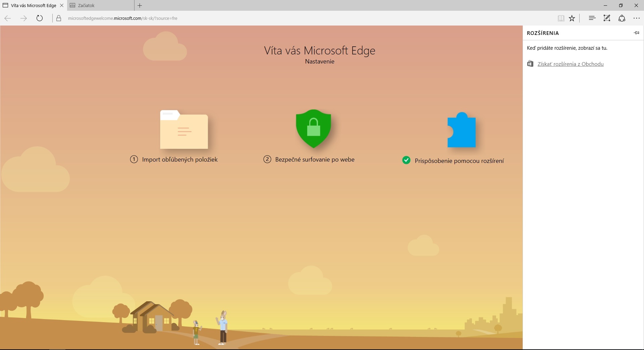
Task: Minimize the Edge window
Action: pyautogui.click(x=605, y=5)
